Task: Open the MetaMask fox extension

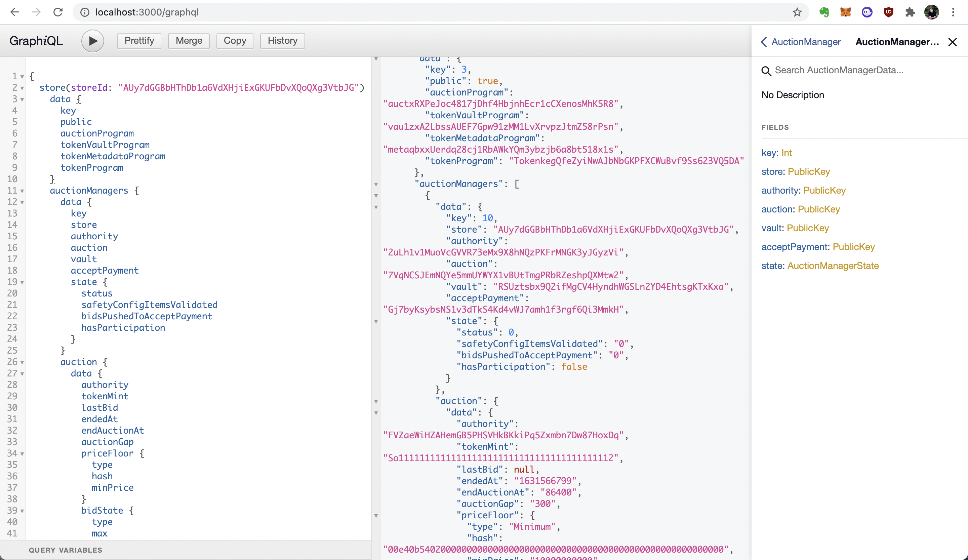Action: tap(845, 12)
